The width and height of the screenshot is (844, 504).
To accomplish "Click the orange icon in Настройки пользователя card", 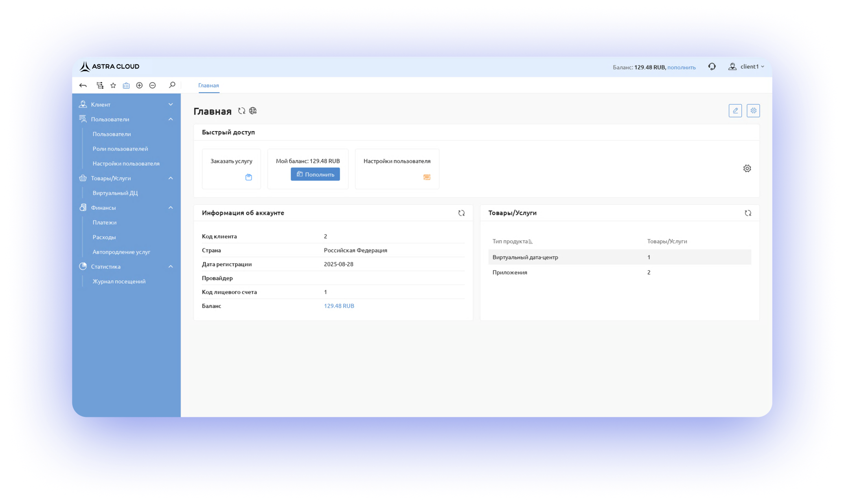I will coord(427,177).
